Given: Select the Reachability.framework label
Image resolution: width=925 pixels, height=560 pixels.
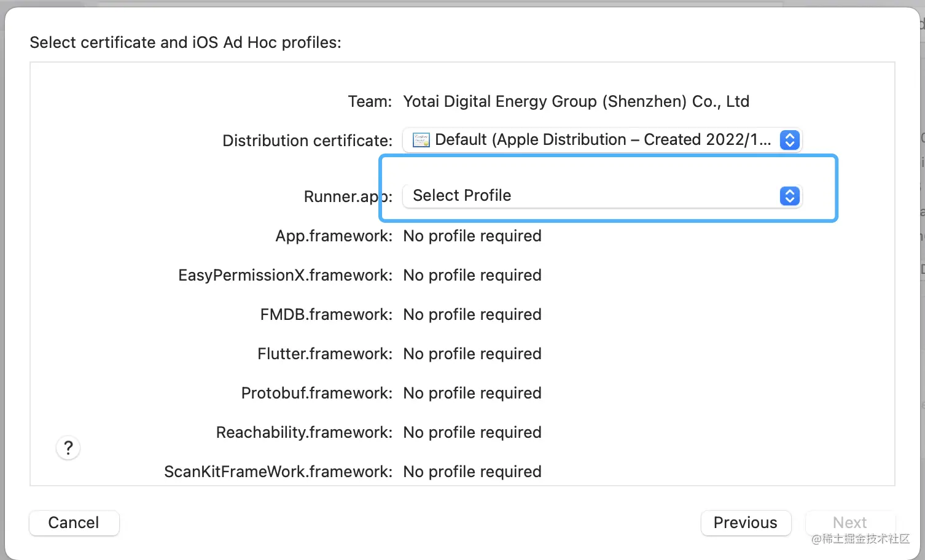Looking at the screenshot, I should pyautogui.click(x=304, y=432).
